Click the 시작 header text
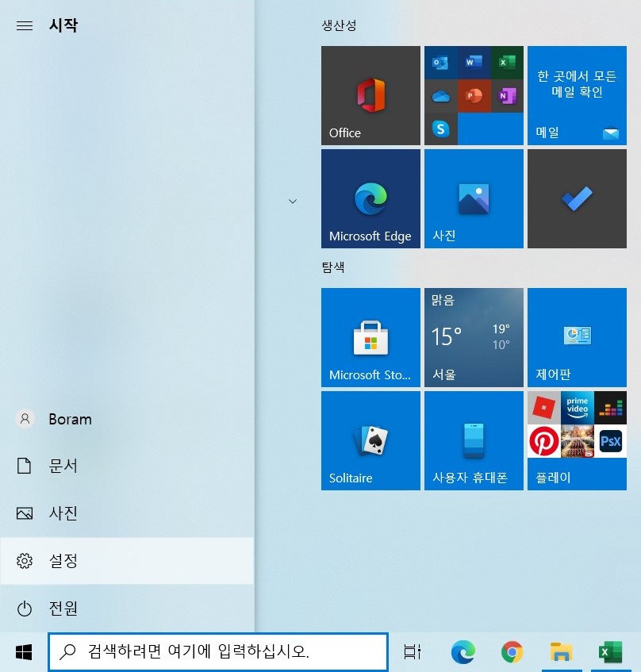The image size is (641, 672). click(x=63, y=25)
